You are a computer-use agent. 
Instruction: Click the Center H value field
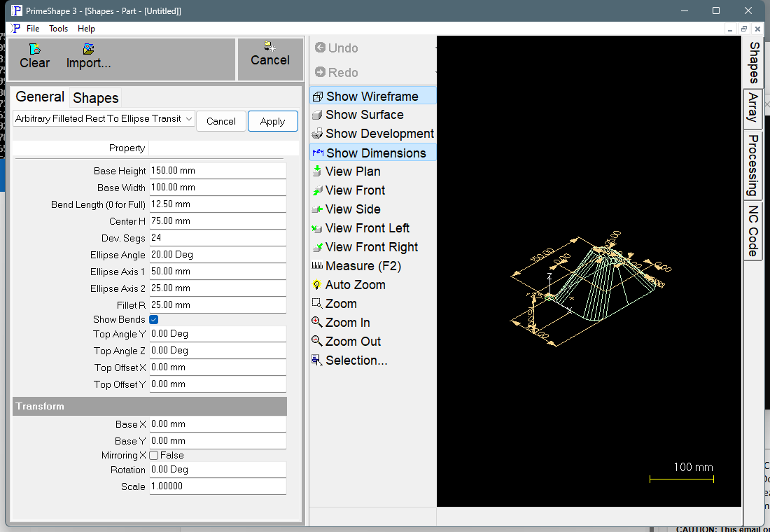[x=218, y=221]
